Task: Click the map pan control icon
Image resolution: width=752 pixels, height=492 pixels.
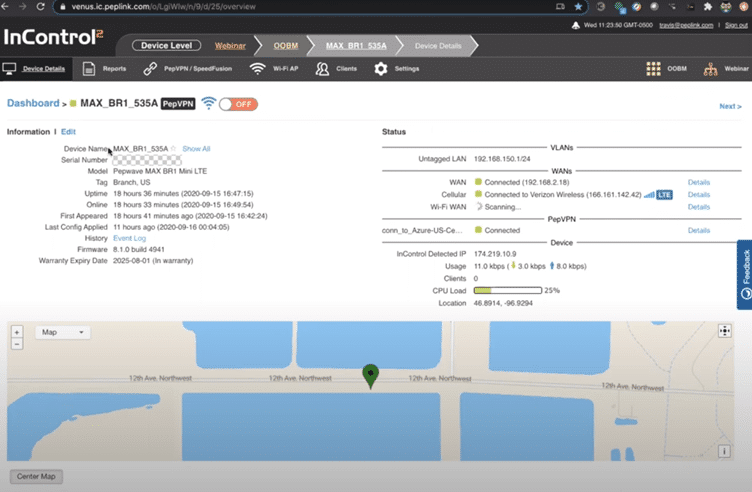Action: click(x=725, y=331)
